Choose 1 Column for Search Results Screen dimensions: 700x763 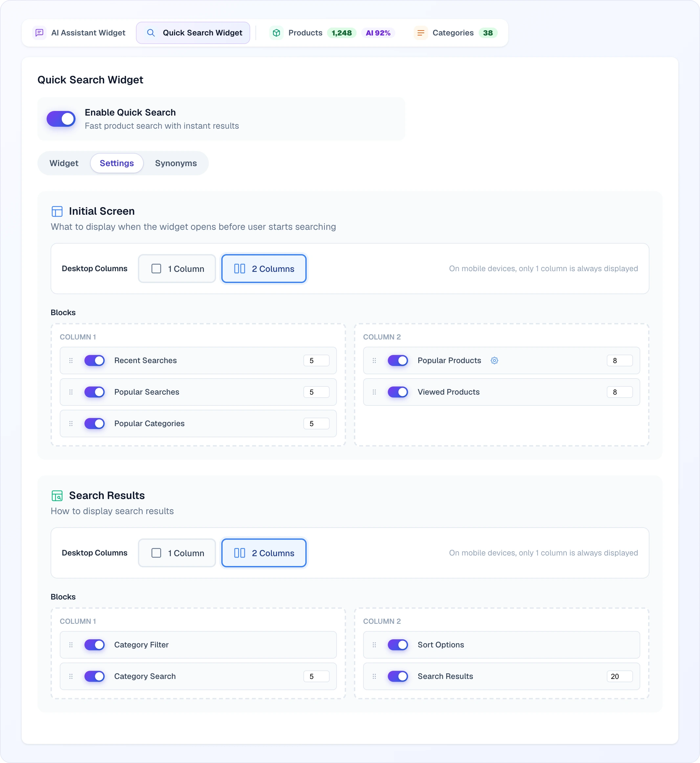[x=177, y=553]
